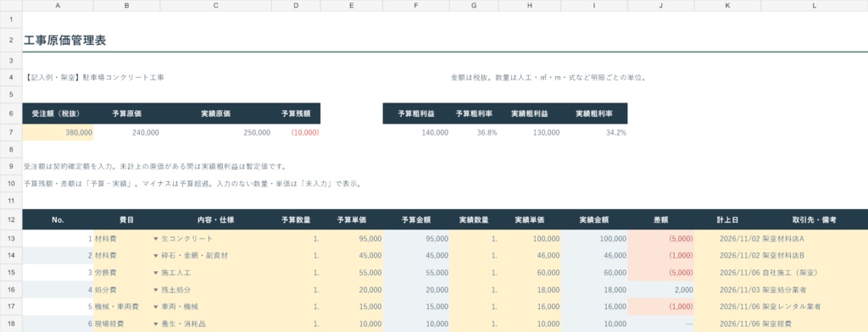The width and height of the screenshot is (868, 332).
Task: Click the note 金額は税抜。数量は人工
Action: coord(548,77)
